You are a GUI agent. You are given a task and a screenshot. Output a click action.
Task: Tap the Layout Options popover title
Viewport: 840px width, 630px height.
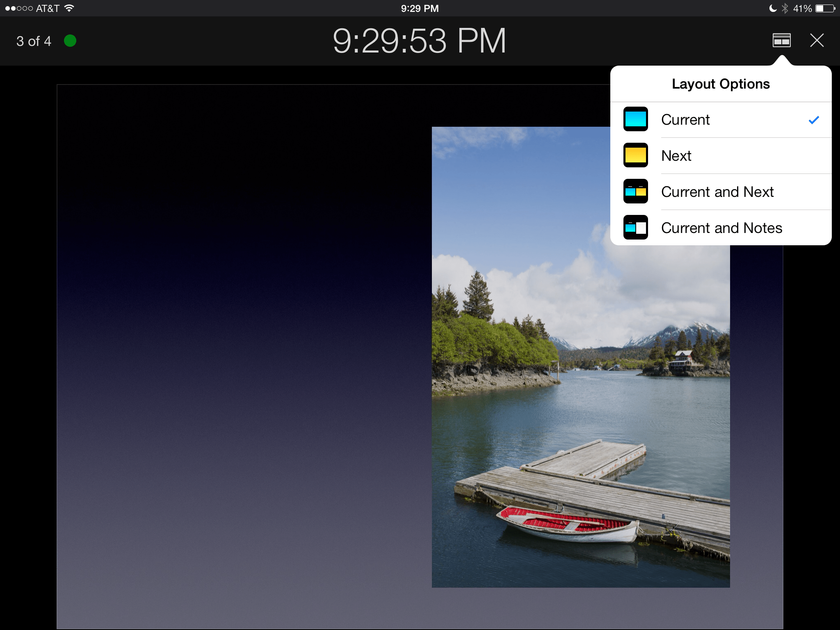pos(721,84)
